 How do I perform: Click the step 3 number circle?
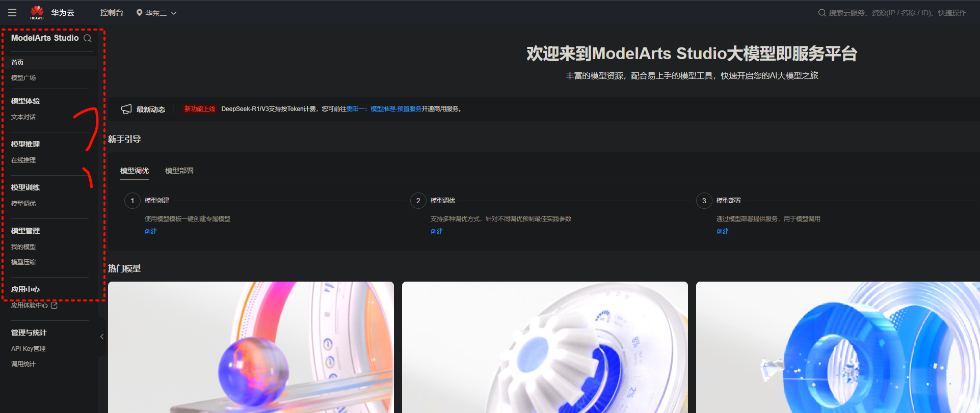pos(704,201)
